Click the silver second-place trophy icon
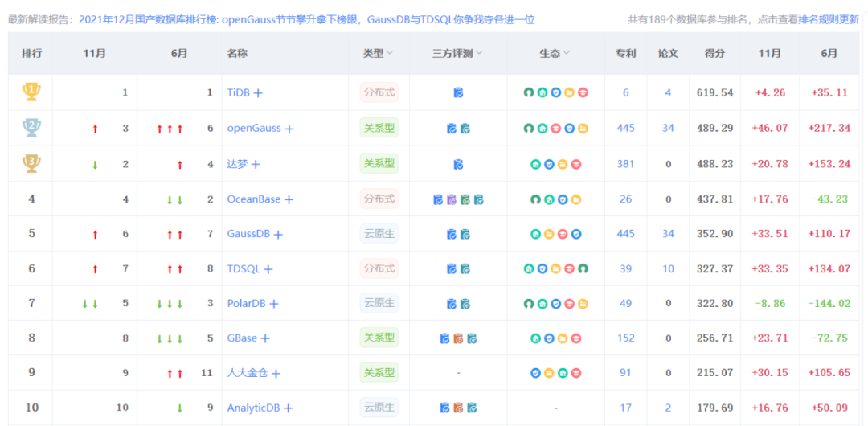This screenshot has height=426, width=868. click(31, 128)
